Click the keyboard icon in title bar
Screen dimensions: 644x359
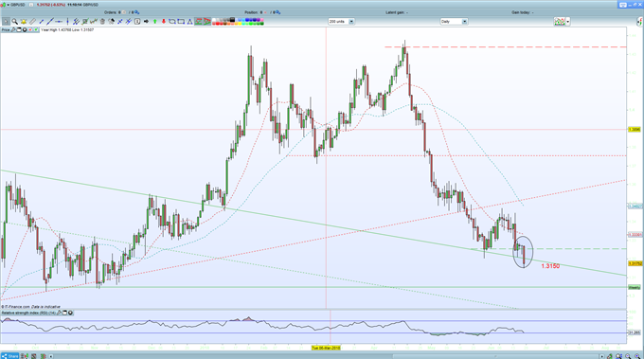coord(622,5)
